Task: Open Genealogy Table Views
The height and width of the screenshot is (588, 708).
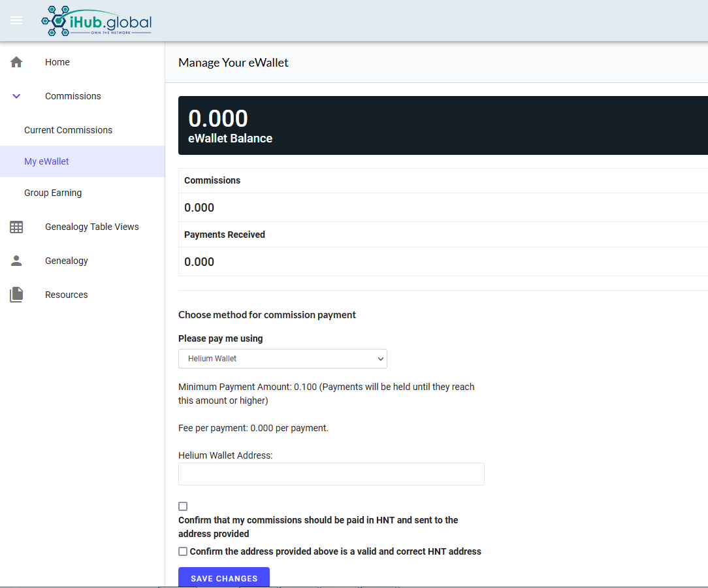Action: click(x=91, y=227)
